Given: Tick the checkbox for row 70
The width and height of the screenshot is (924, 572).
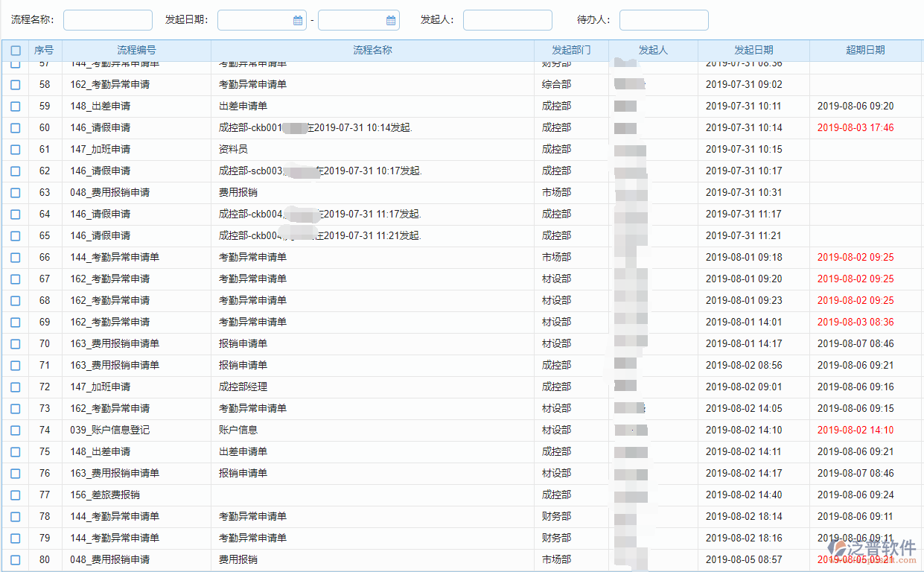Looking at the screenshot, I should click(x=16, y=344).
